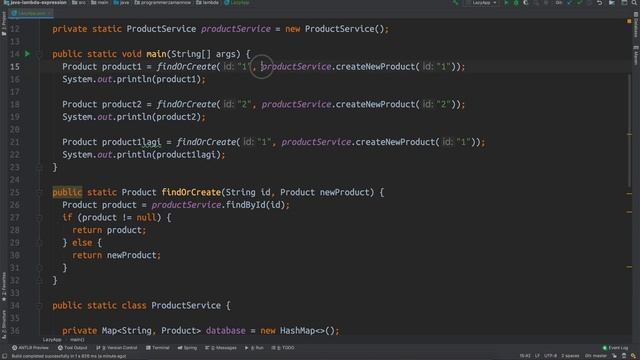Open Tool Output tool window
640x360 pixels.
[73, 348]
